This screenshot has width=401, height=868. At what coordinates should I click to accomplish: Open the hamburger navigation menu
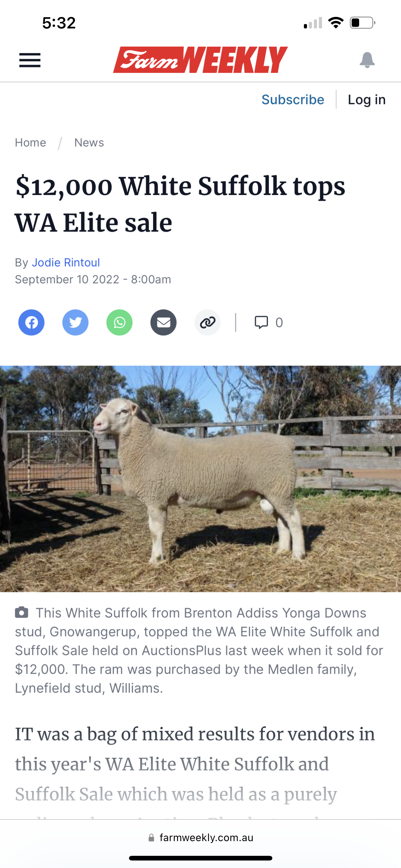tap(30, 60)
